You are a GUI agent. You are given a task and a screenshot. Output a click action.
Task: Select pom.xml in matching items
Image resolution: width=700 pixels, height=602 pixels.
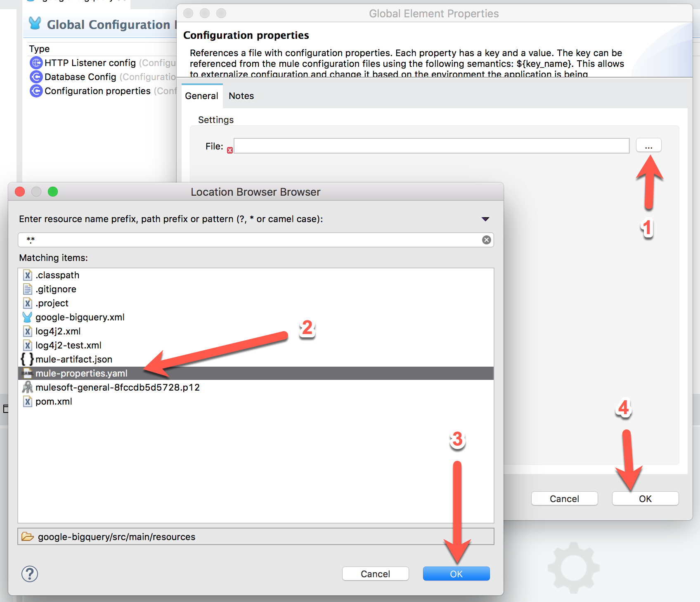[x=256, y=401]
